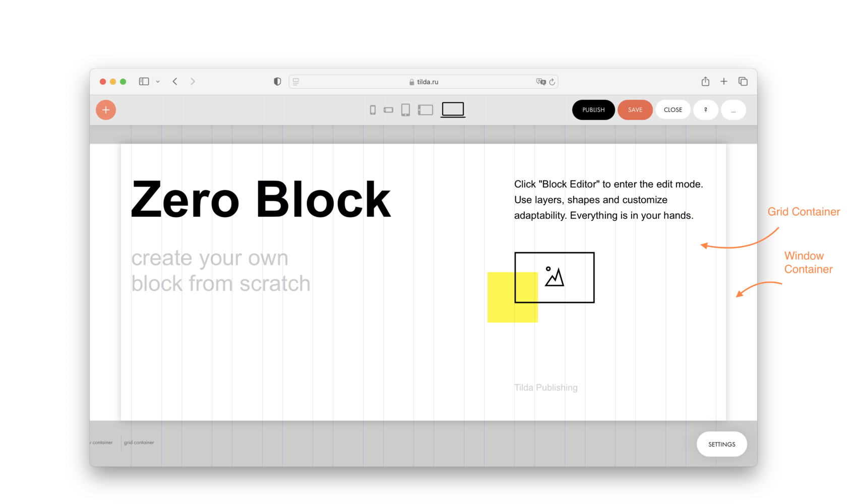Switch to mobile landscape preview
This screenshot has height=504, width=847.
click(x=388, y=109)
